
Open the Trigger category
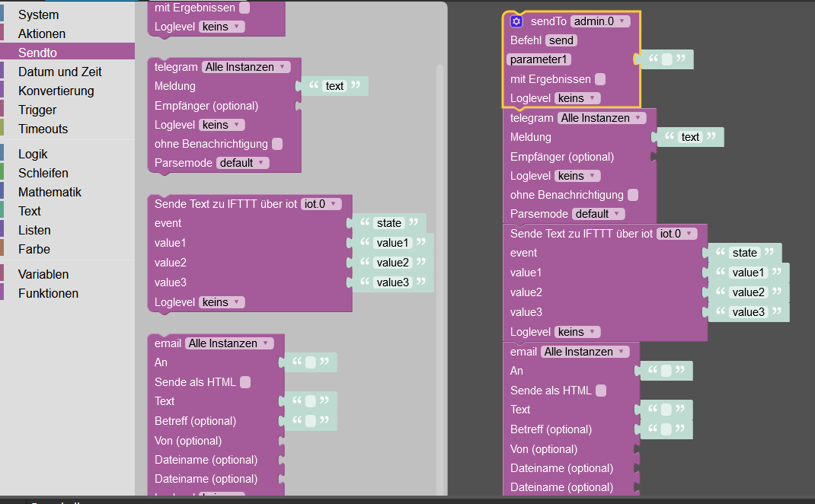37,110
